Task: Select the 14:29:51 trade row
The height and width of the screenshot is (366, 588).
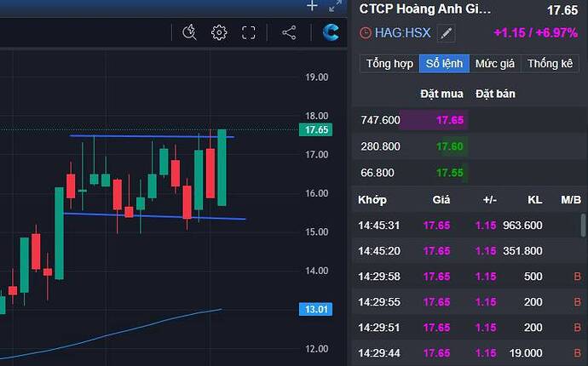Action: [467, 328]
